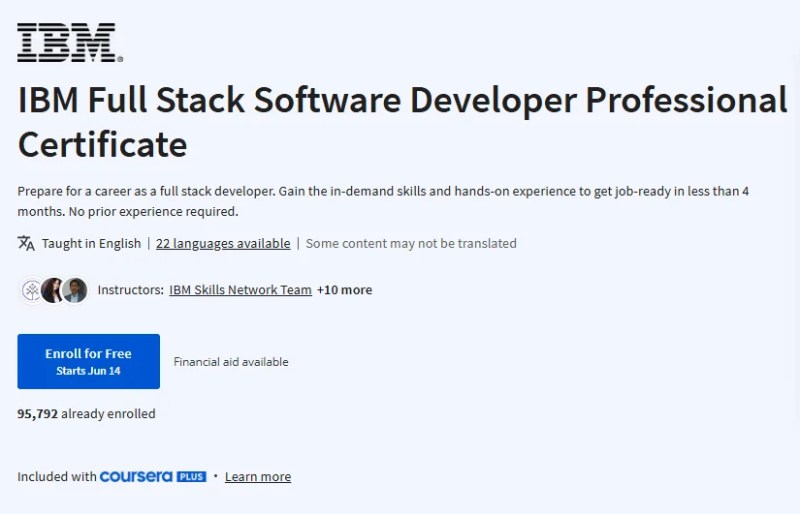Click the female instructor's avatar photo
800x514 pixels.
52,290
